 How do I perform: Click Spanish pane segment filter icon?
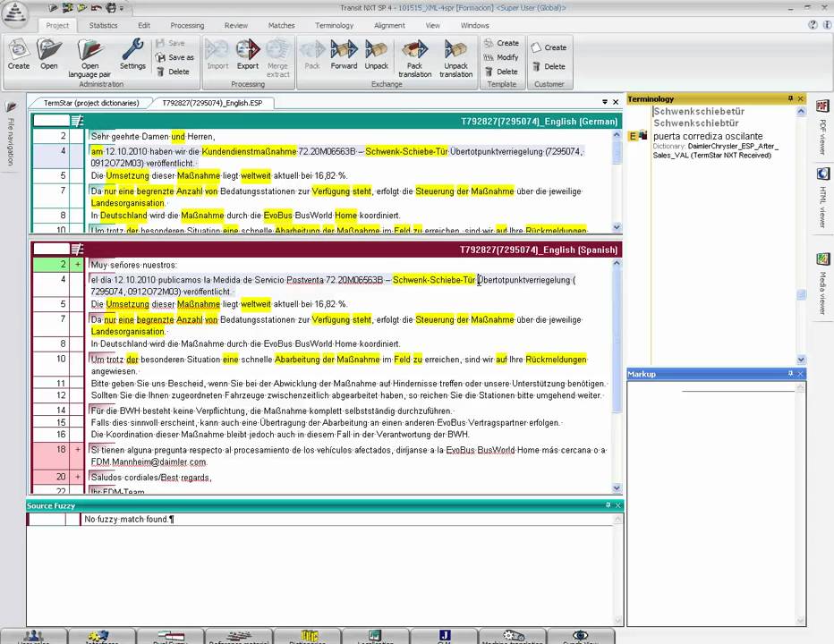pyautogui.click(x=78, y=249)
